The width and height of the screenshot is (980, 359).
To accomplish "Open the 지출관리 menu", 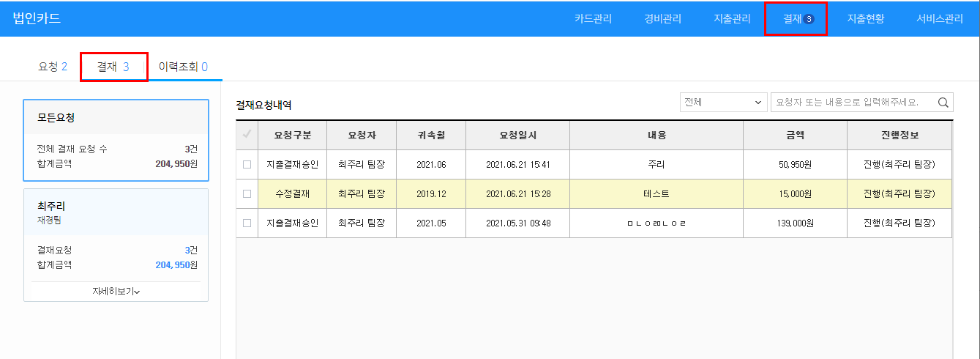I will tap(732, 19).
